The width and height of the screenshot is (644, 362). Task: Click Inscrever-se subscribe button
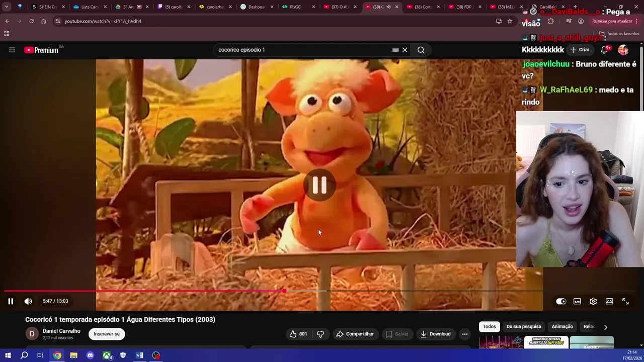coord(107,334)
